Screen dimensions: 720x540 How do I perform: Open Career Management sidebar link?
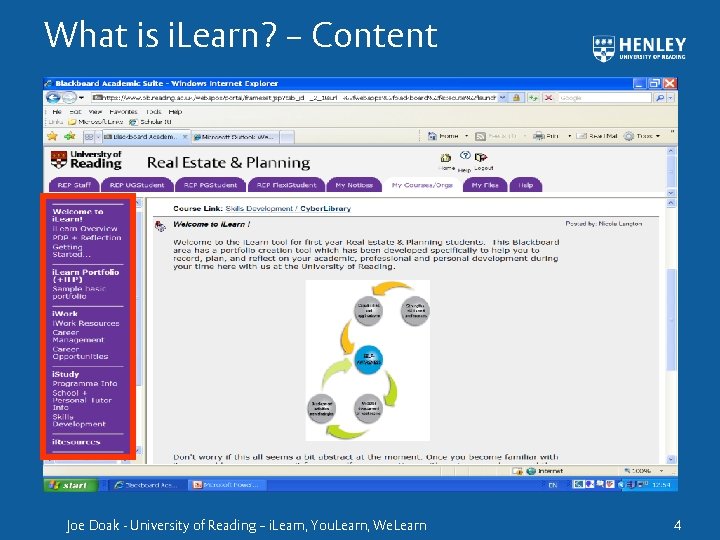pos(78,336)
